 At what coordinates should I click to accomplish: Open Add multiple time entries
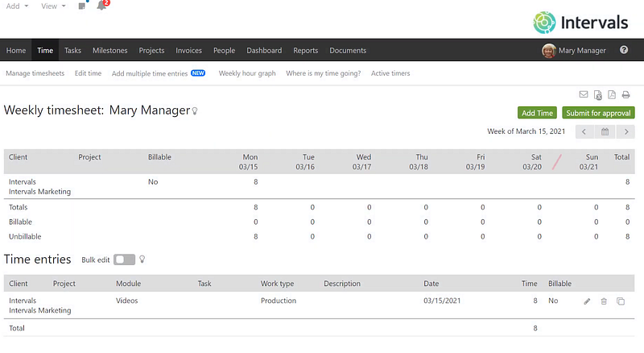(150, 73)
